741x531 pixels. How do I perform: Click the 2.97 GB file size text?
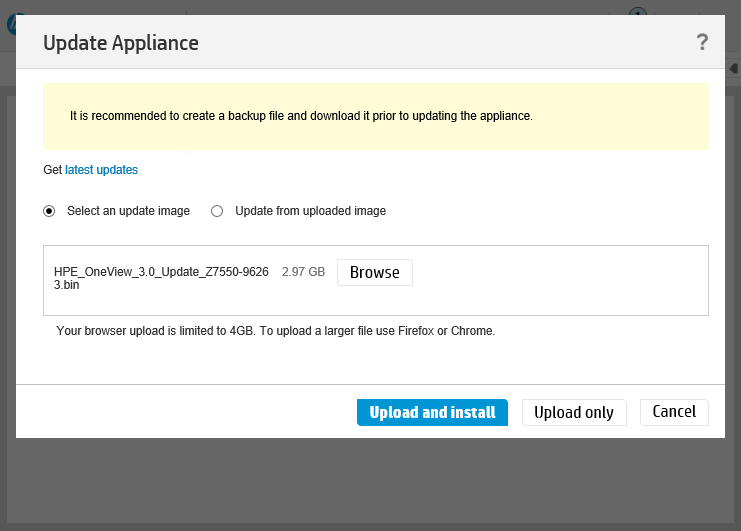click(303, 272)
